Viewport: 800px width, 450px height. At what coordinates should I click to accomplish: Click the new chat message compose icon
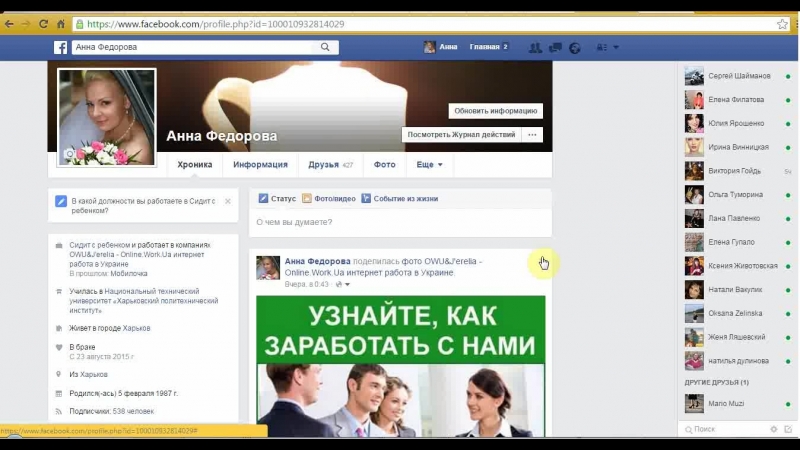click(x=788, y=429)
